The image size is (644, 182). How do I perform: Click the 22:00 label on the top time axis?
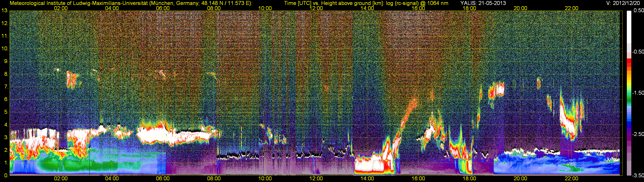[571, 8]
